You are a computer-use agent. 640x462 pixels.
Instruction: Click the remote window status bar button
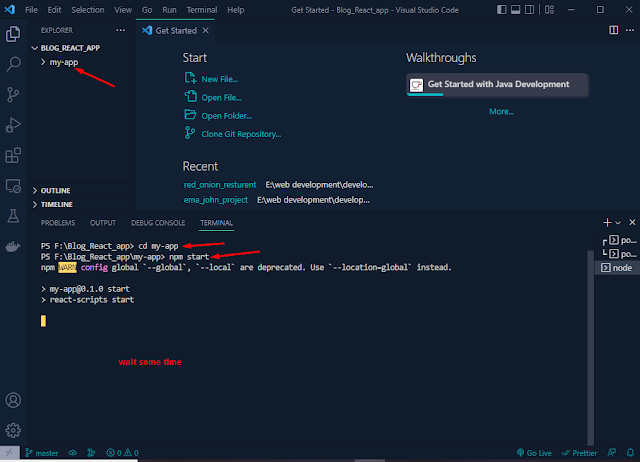(9, 452)
